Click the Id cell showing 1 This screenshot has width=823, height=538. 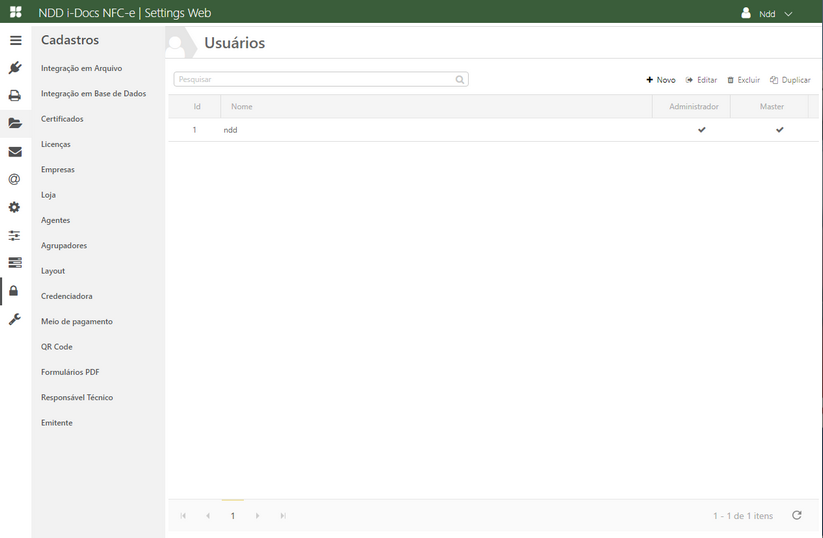[x=195, y=130]
